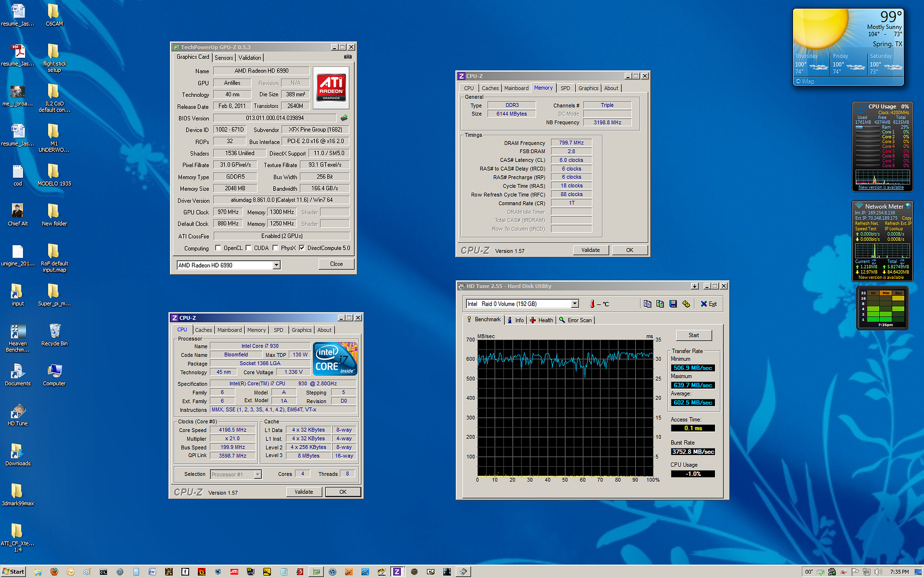The width and height of the screenshot is (924, 578).
Task: Open the Heaven Benchmark desktop shortcut
Action: (x=18, y=338)
